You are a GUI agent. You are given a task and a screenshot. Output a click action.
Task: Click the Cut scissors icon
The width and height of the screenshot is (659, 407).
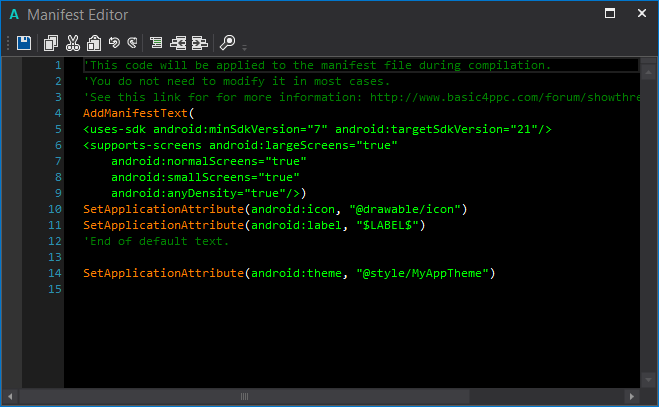pos(72,43)
